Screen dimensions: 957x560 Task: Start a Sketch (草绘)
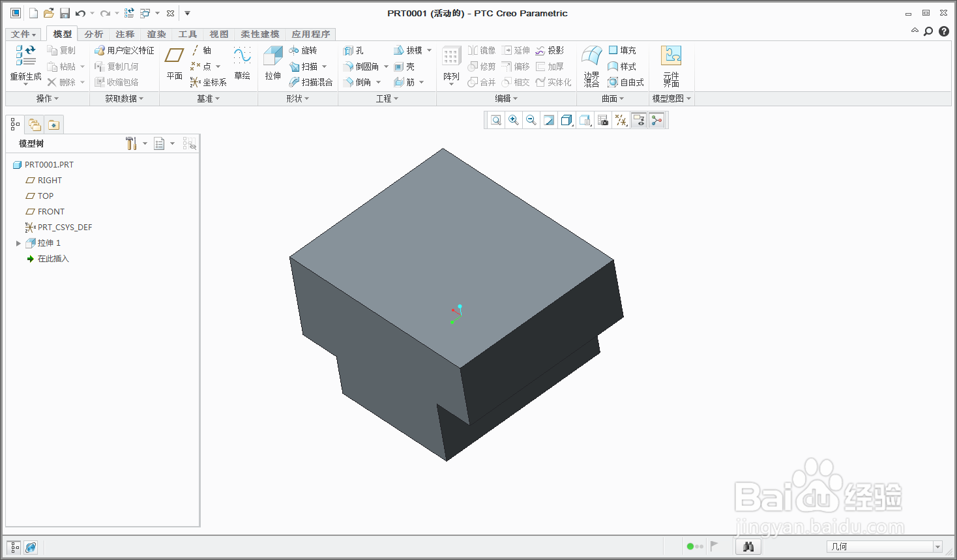click(x=243, y=63)
